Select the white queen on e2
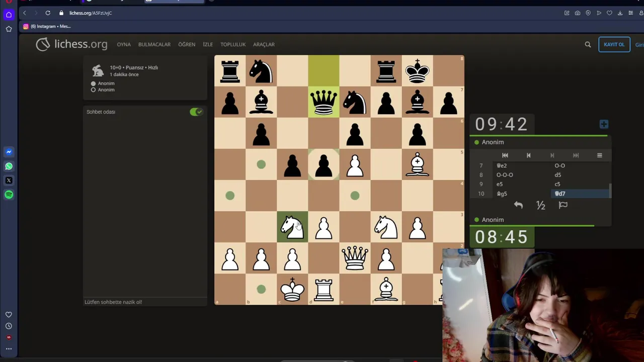Screen dimensions: 644x362 point(355,258)
